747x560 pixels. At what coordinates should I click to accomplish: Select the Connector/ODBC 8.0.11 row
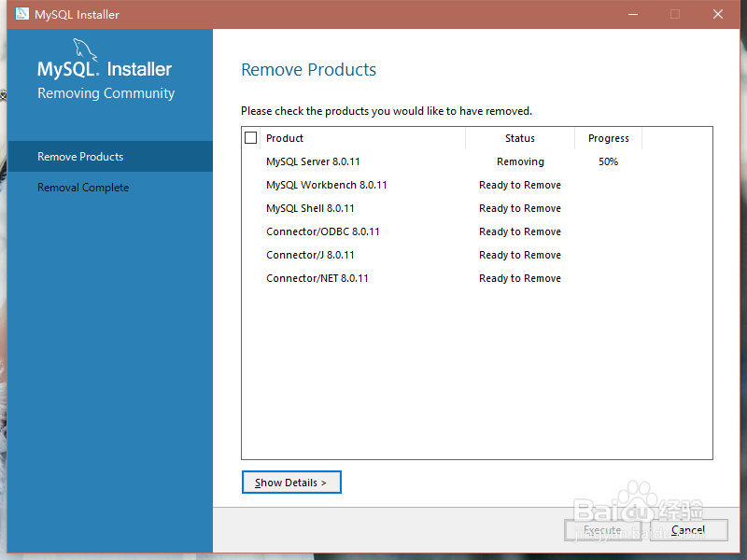coord(477,231)
